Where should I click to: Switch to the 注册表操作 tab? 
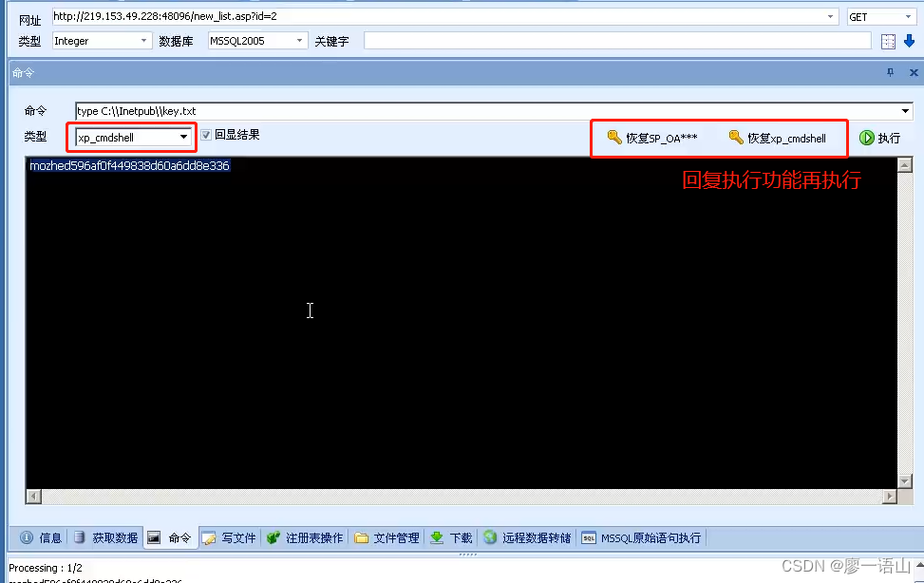[x=305, y=537]
